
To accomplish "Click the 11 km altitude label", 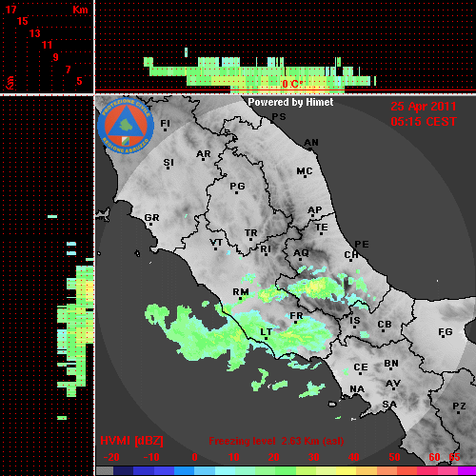I will [x=47, y=45].
